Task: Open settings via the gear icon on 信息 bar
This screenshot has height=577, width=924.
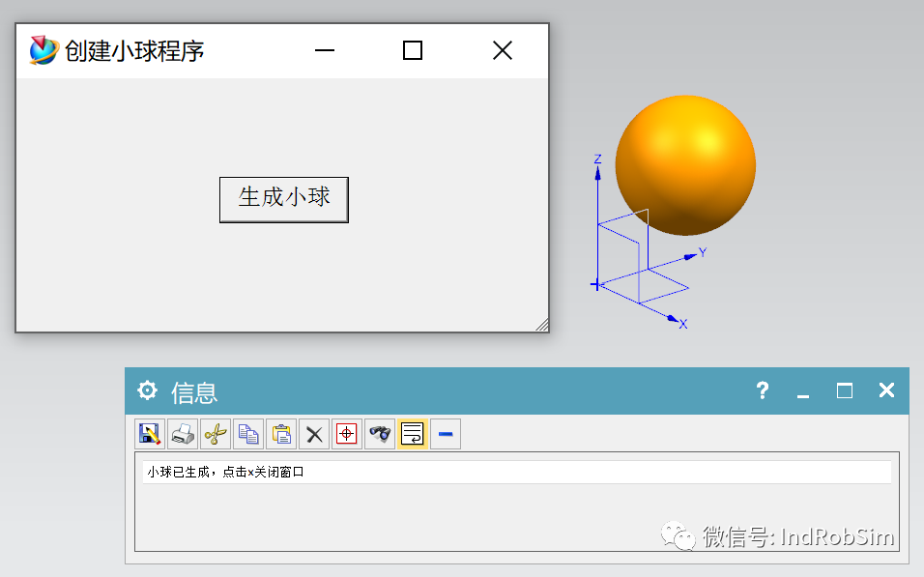Action: point(147,390)
